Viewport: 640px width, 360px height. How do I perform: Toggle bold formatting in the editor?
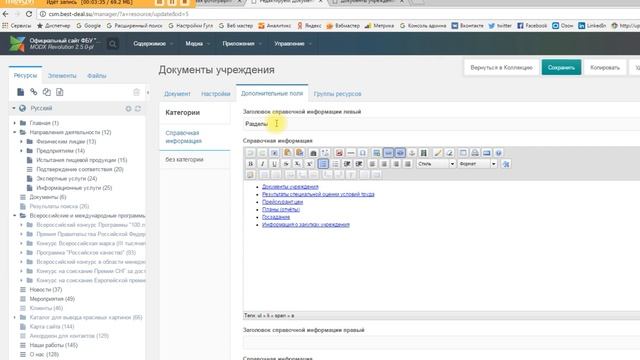(x=251, y=164)
